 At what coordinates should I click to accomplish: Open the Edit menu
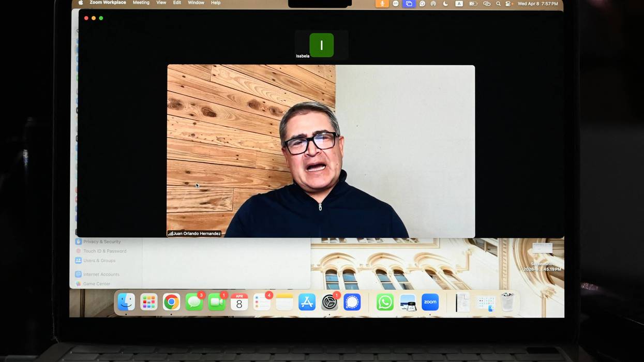[177, 3]
